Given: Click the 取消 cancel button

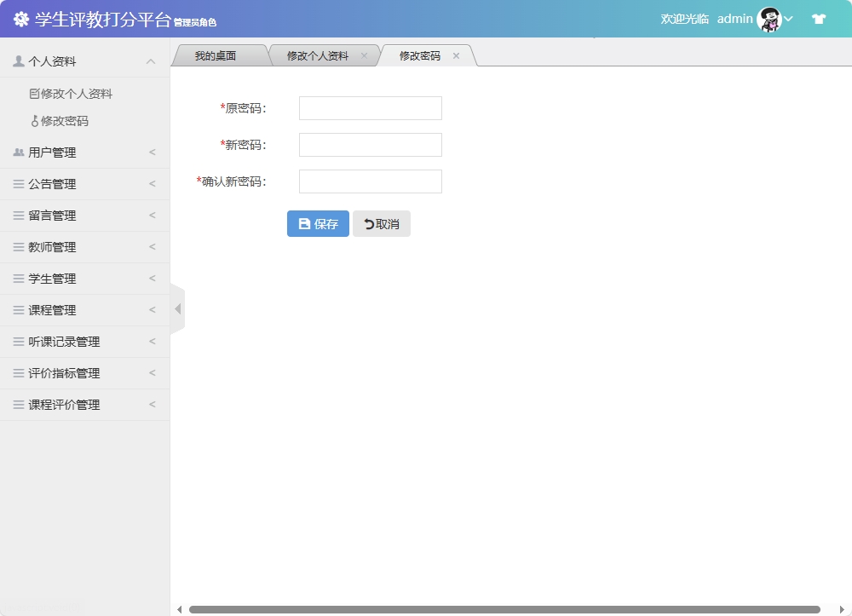Looking at the screenshot, I should 381,223.
